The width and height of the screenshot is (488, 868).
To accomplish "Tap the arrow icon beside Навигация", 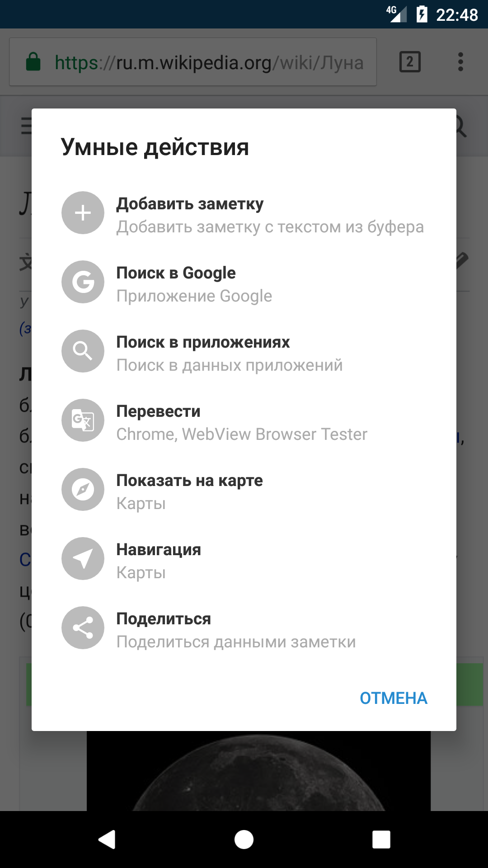I will (x=83, y=559).
